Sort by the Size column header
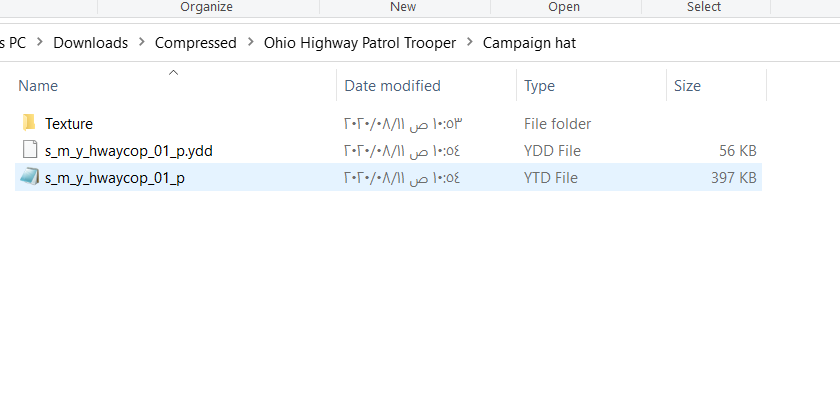The height and width of the screenshot is (416, 840). click(687, 86)
